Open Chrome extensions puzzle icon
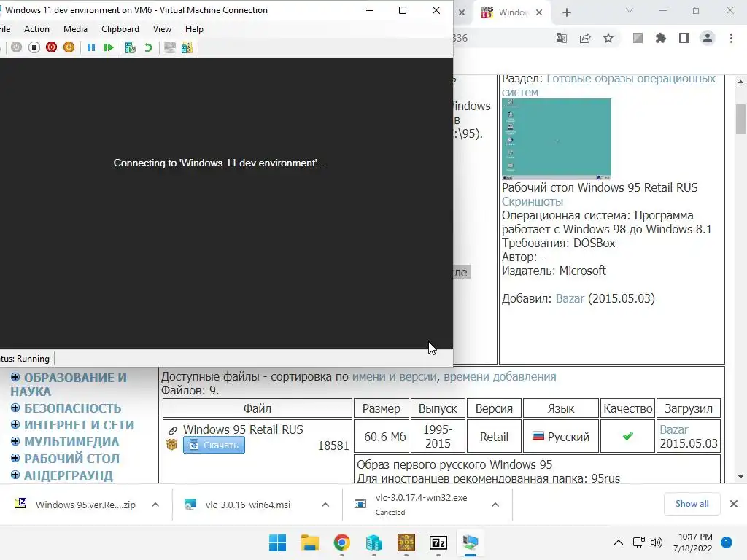Viewport: 747px width, 560px height. [661, 38]
